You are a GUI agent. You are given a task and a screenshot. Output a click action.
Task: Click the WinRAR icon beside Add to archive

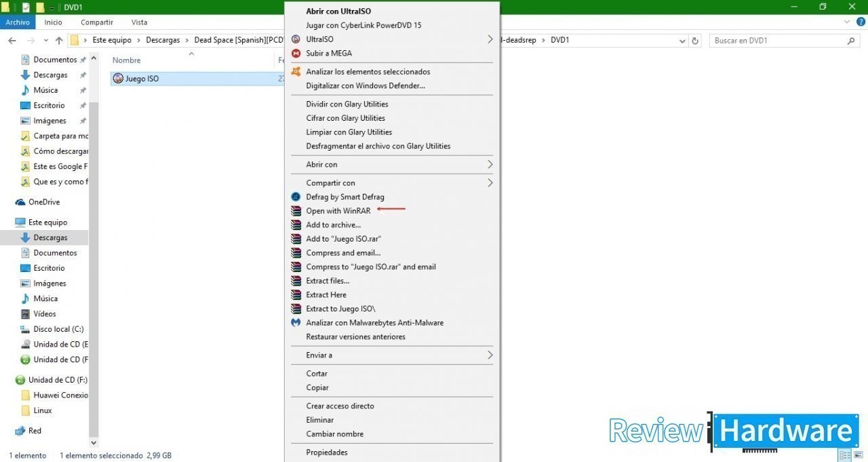296,225
